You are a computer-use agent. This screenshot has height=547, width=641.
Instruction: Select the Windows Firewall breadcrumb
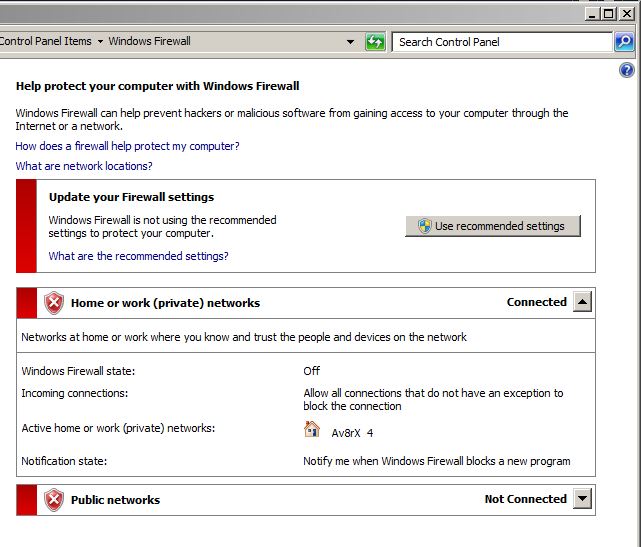point(149,42)
